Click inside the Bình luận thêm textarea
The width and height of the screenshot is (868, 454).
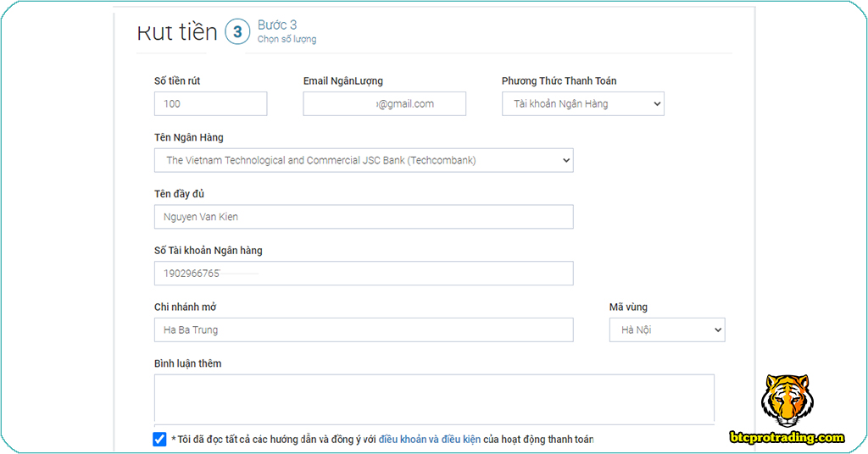pos(433,399)
